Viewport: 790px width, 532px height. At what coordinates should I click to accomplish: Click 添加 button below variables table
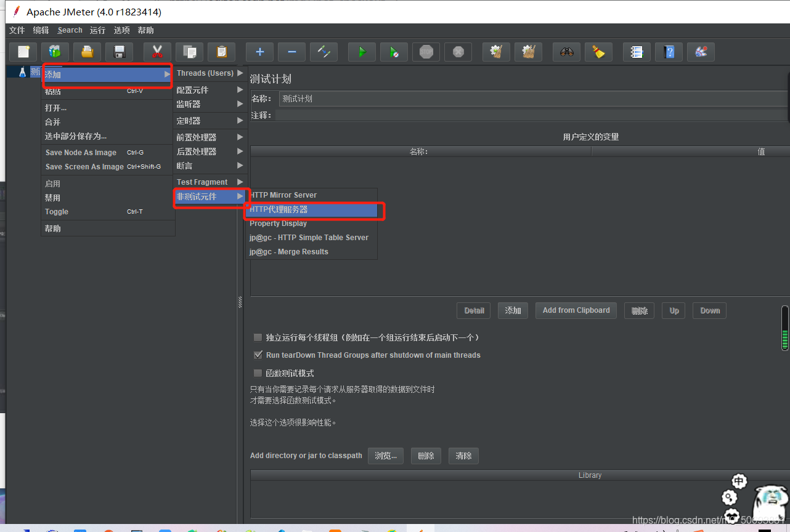(x=513, y=310)
